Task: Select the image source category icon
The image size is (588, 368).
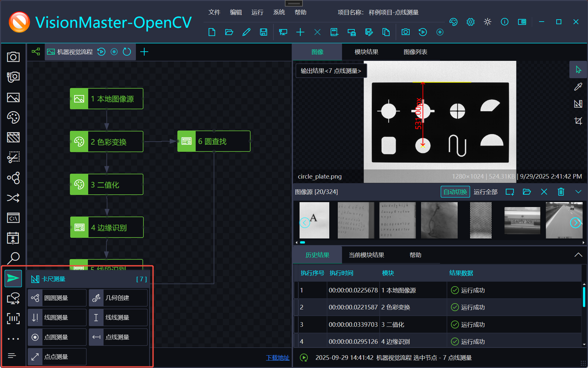Action: point(13,97)
